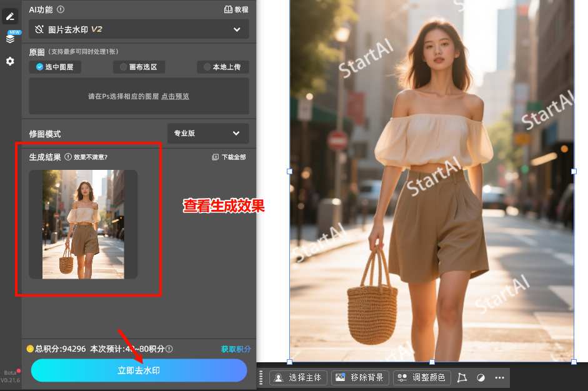This screenshot has height=391, width=588.
Task: Open the layers panel icon with NEW badge
Action: [x=10, y=39]
